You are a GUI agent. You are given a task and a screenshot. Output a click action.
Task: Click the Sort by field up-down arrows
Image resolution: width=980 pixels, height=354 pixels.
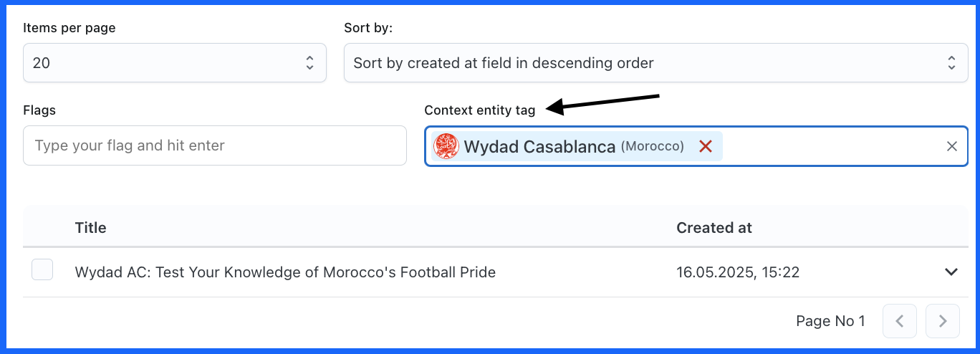951,63
